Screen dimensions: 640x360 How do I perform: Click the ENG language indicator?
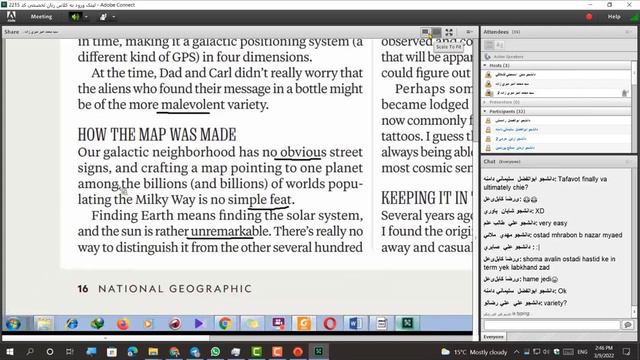(x=582, y=352)
